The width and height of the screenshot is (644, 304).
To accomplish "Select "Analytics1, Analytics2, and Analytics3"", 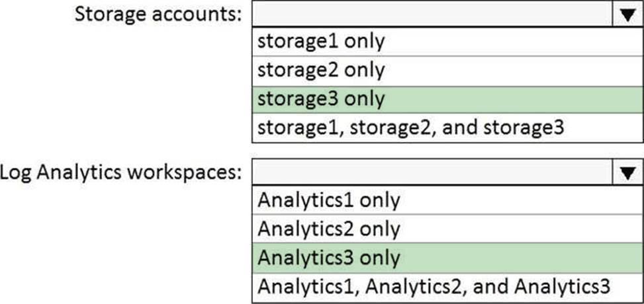I will pyautogui.click(x=435, y=286).
